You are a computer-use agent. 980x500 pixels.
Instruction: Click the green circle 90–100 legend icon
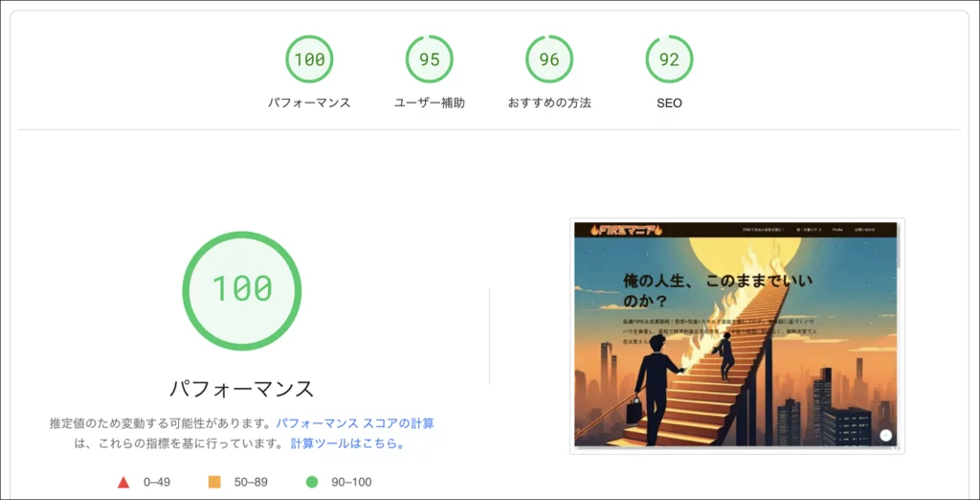pyautogui.click(x=312, y=482)
